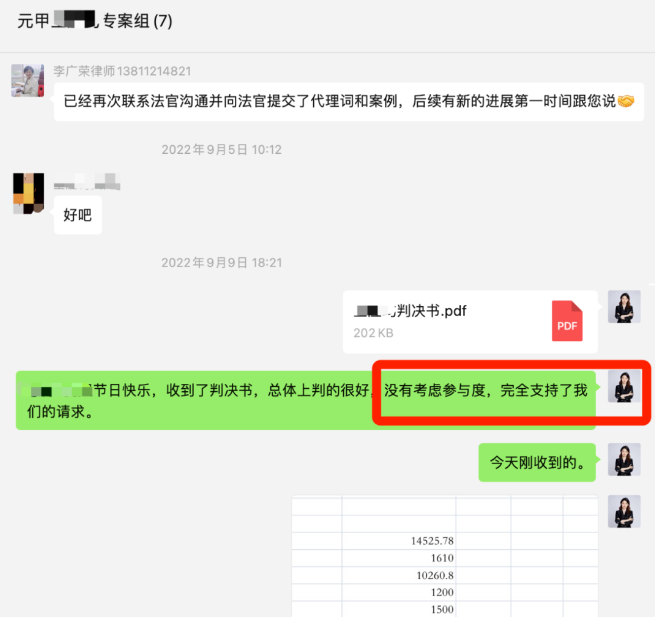Click sender avatar beside the PDF message
The width and height of the screenshot is (655, 617).
point(624,307)
